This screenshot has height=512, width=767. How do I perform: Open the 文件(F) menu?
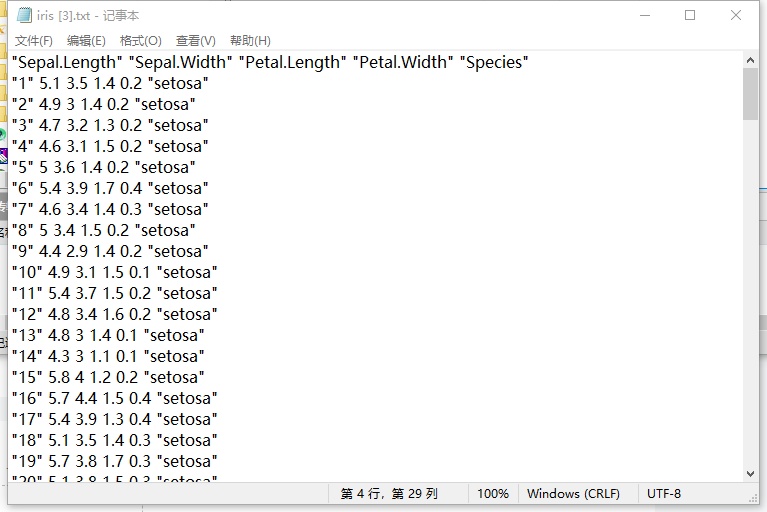34,41
